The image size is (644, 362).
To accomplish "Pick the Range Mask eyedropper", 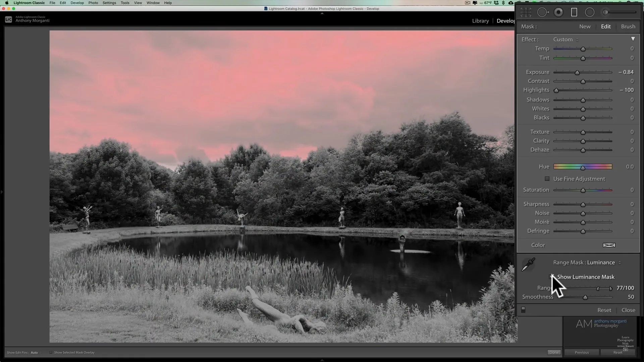I will tap(528, 264).
